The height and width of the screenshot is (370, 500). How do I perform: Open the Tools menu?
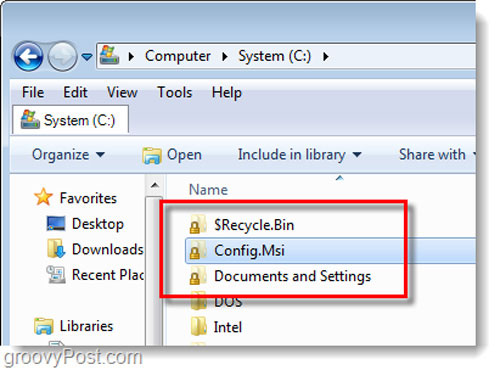(x=175, y=92)
